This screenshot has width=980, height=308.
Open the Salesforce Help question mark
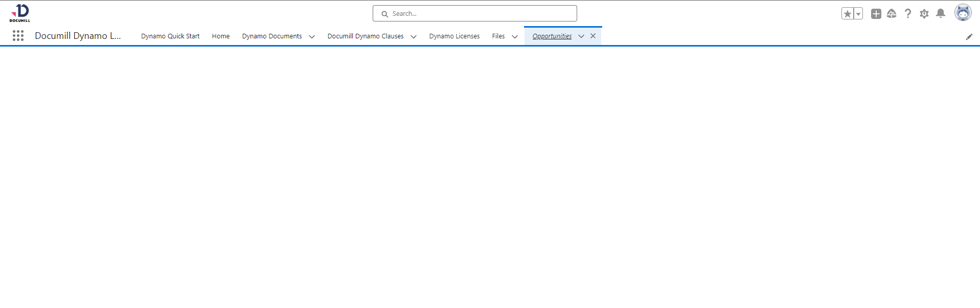(907, 14)
